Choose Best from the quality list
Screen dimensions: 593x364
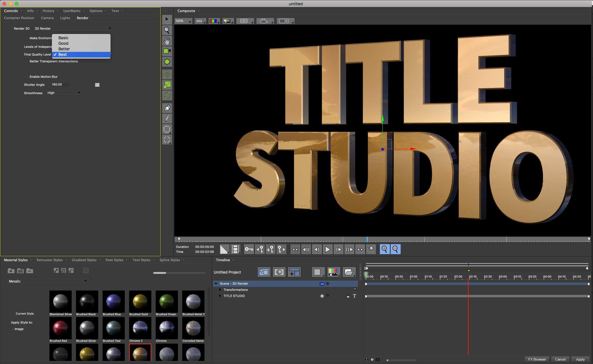pos(62,54)
